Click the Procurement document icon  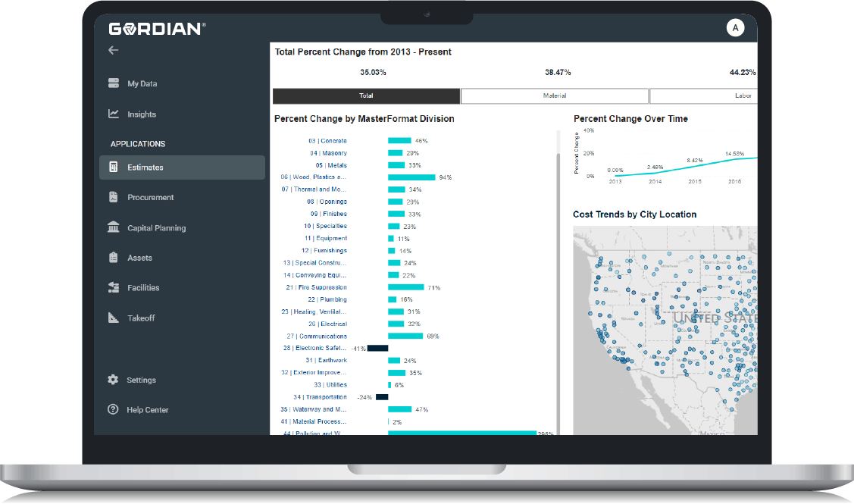(x=114, y=197)
